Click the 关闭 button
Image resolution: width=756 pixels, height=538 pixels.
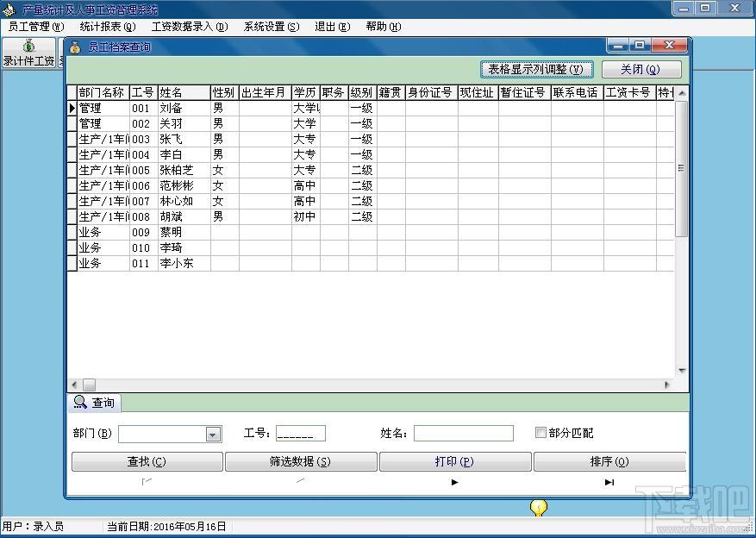641,70
